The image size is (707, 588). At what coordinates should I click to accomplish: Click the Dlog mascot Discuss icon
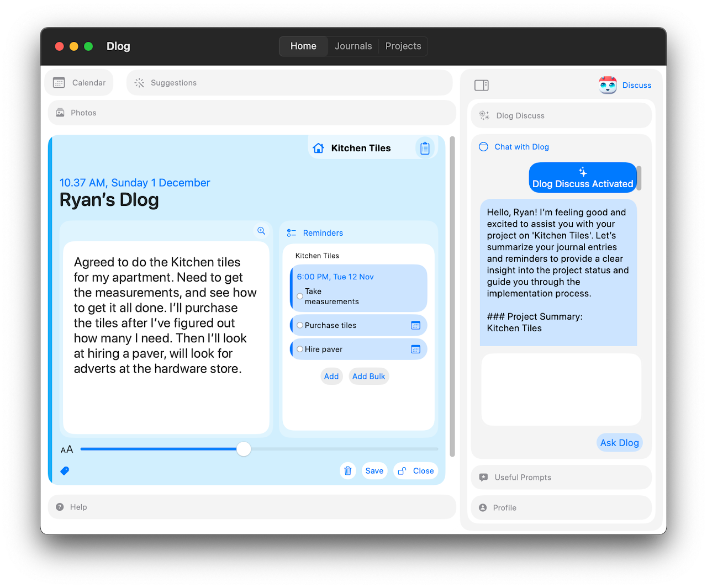[x=608, y=85]
